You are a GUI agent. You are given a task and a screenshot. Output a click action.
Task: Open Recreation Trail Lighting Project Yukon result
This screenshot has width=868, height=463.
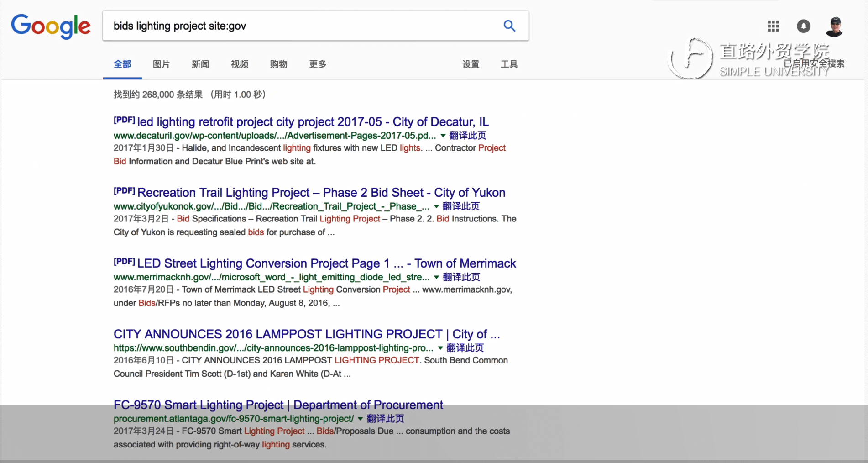(321, 193)
